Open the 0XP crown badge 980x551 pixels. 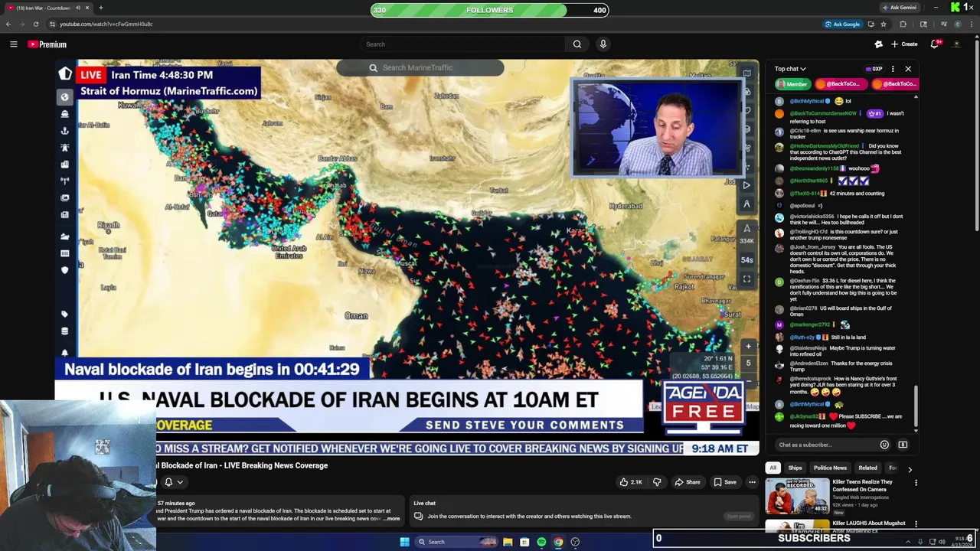tap(874, 69)
